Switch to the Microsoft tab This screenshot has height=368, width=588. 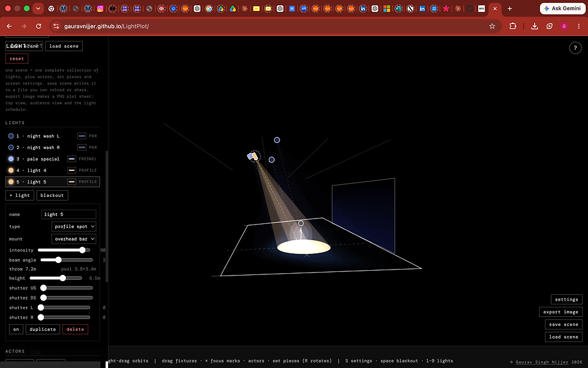point(386,8)
